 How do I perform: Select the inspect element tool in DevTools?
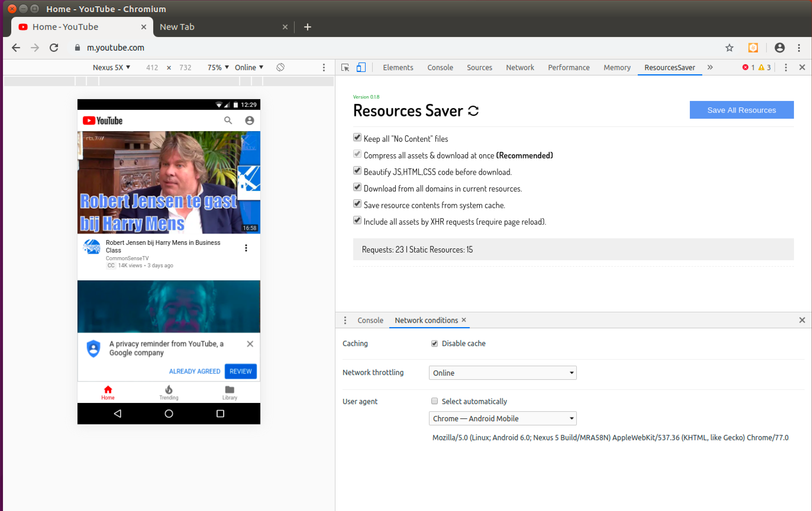tap(345, 67)
